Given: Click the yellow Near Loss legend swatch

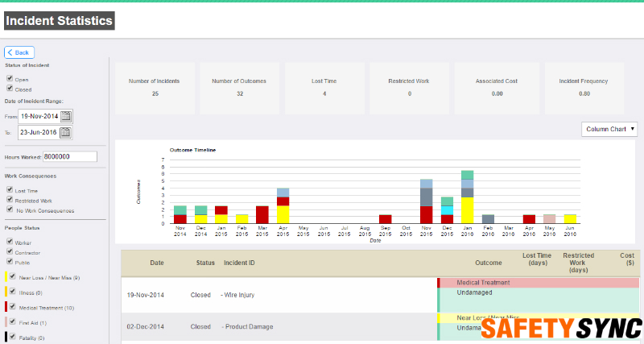Looking at the screenshot, I should pyautogui.click(x=6, y=277).
